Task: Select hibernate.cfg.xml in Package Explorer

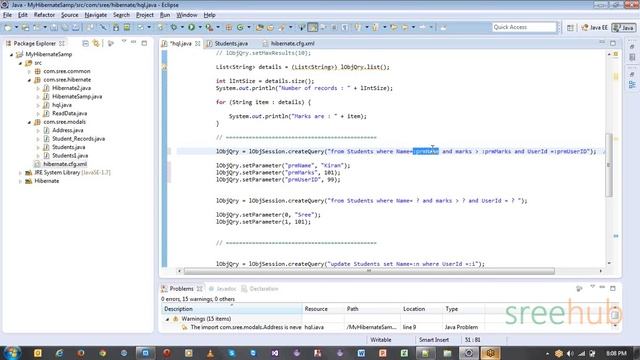Action: point(65,164)
